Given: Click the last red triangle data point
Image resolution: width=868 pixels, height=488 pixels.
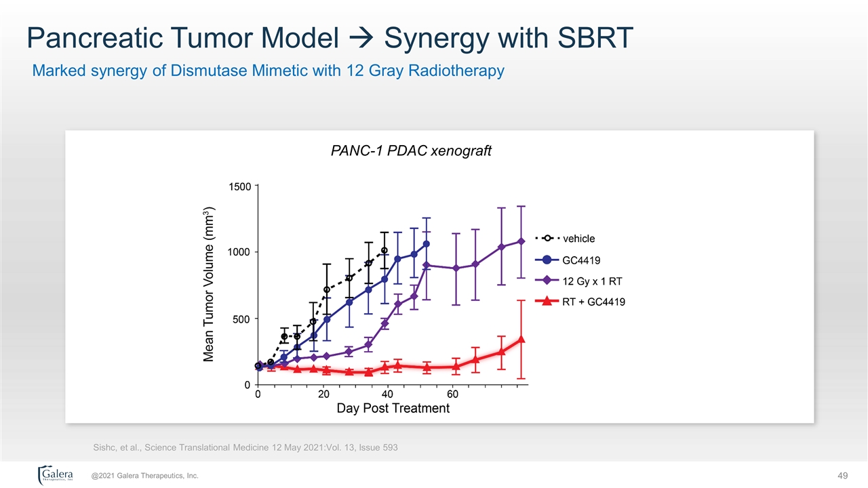Looking at the screenshot, I should point(521,340).
